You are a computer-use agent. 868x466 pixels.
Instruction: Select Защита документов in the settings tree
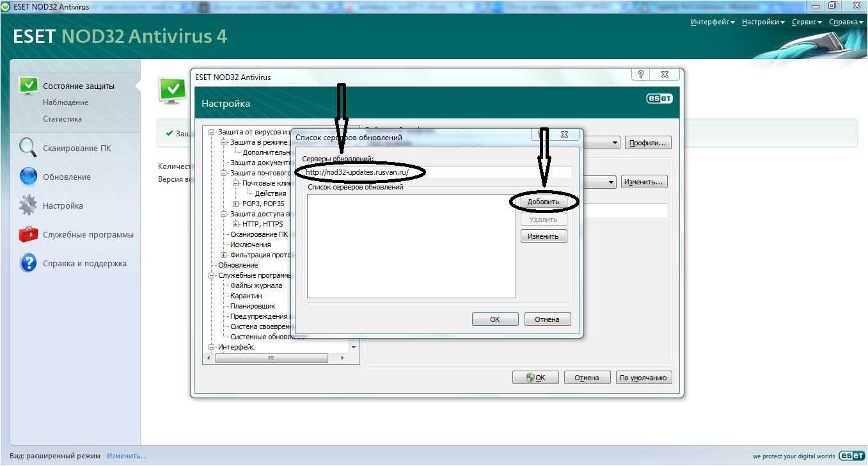tap(260, 163)
